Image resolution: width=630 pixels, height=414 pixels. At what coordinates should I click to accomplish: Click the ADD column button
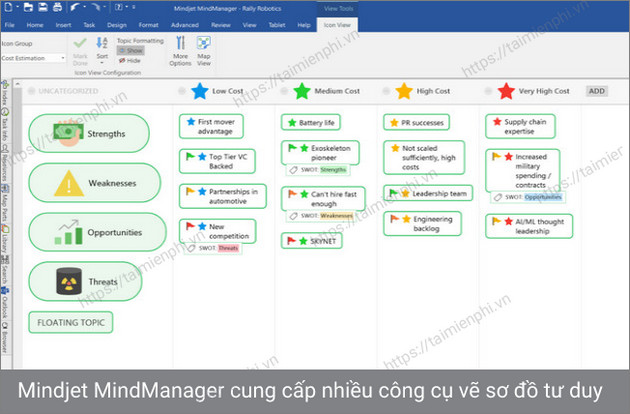(597, 91)
